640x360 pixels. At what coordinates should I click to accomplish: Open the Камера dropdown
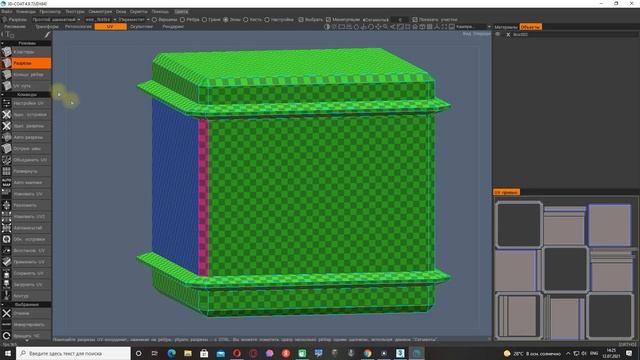(473, 27)
